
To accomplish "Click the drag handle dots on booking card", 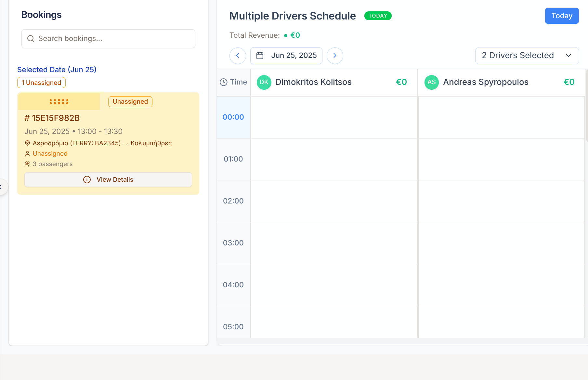I will coord(59,102).
